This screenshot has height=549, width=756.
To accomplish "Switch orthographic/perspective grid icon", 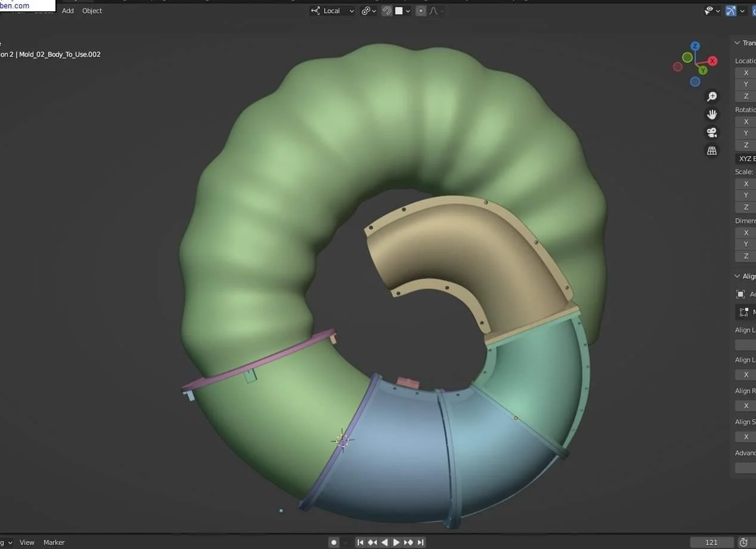I will 712,151.
